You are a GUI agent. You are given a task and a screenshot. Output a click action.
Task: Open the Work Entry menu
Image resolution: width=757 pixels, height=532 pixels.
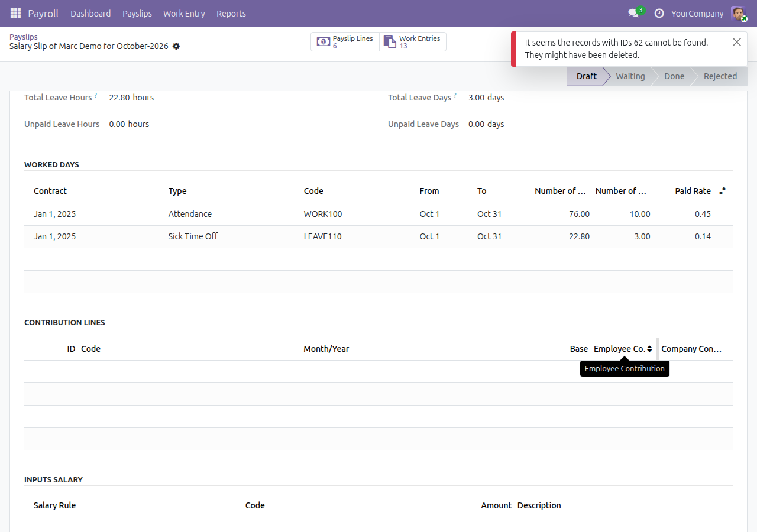pyautogui.click(x=184, y=13)
